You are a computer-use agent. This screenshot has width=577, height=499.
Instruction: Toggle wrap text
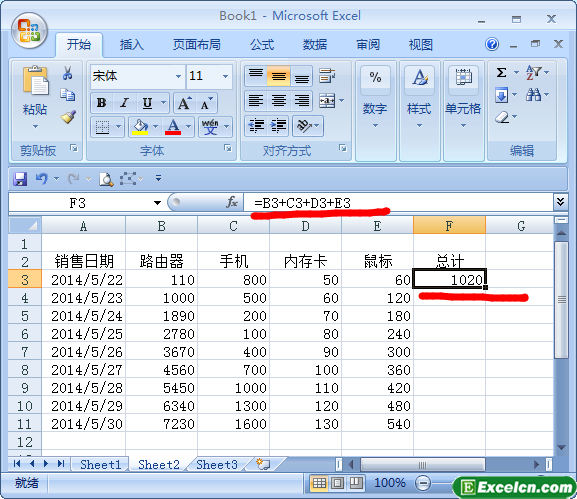pos(327,75)
